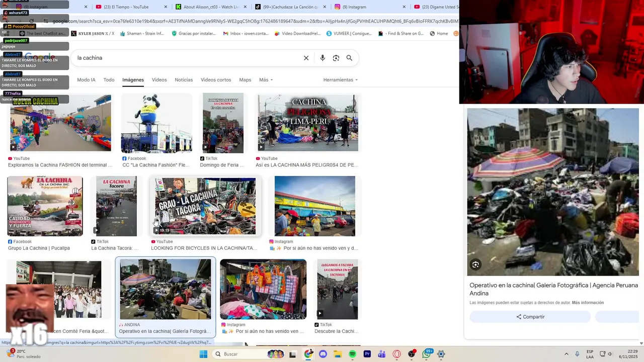Switch to the Modo IA tab
This screenshot has width=644, height=362.
tap(86, 80)
